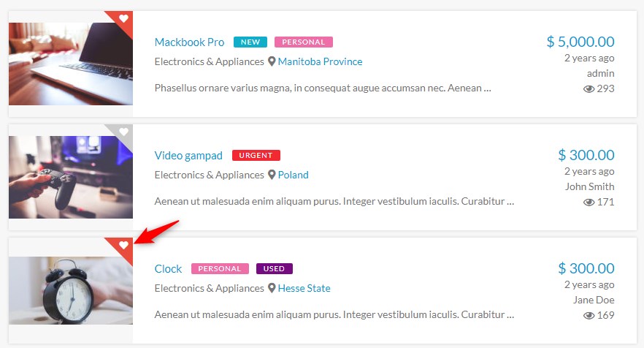644x348 pixels.
Task: Open the Video gampad listing title
Action: 188,155
